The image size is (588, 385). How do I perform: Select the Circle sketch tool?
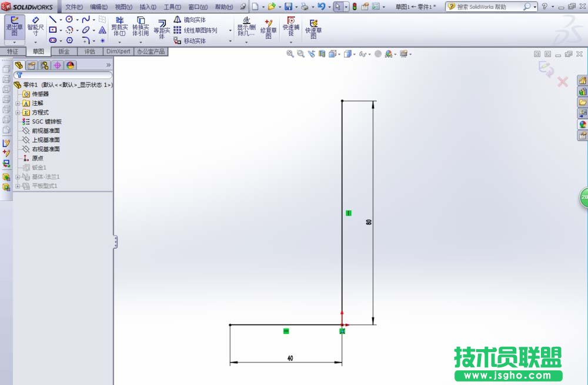coord(69,19)
